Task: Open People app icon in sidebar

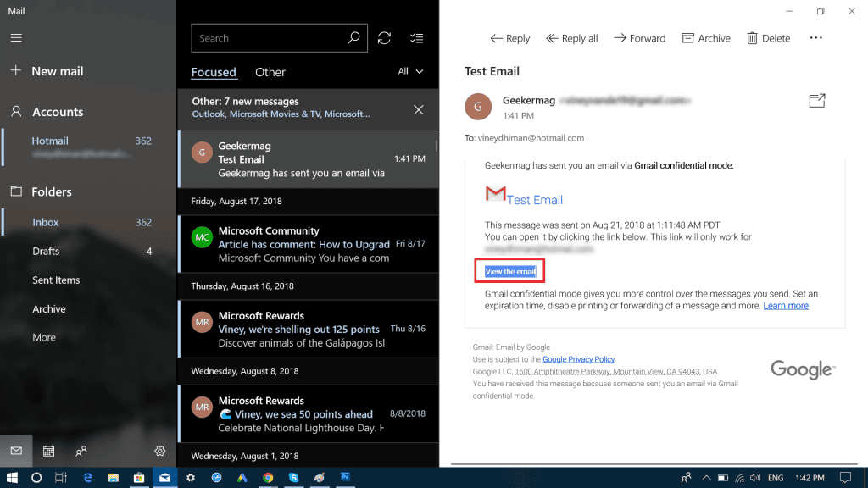Action: click(x=81, y=451)
